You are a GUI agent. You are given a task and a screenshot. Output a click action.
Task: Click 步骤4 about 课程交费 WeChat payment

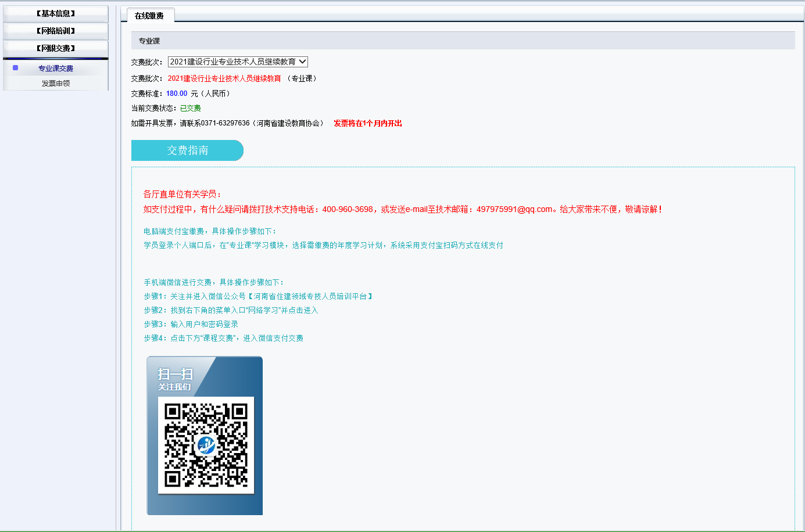click(x=224, y=338)
